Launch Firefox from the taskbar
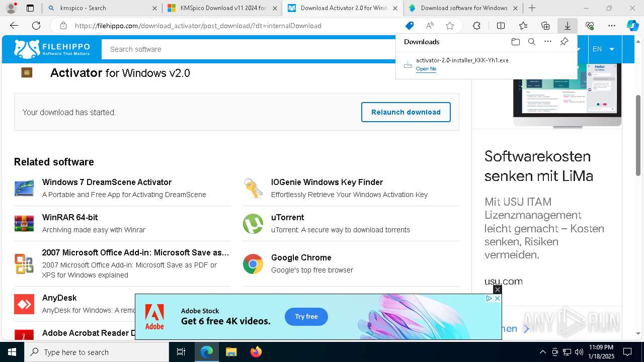Screen dimensions: 644x362 [256, 352]
